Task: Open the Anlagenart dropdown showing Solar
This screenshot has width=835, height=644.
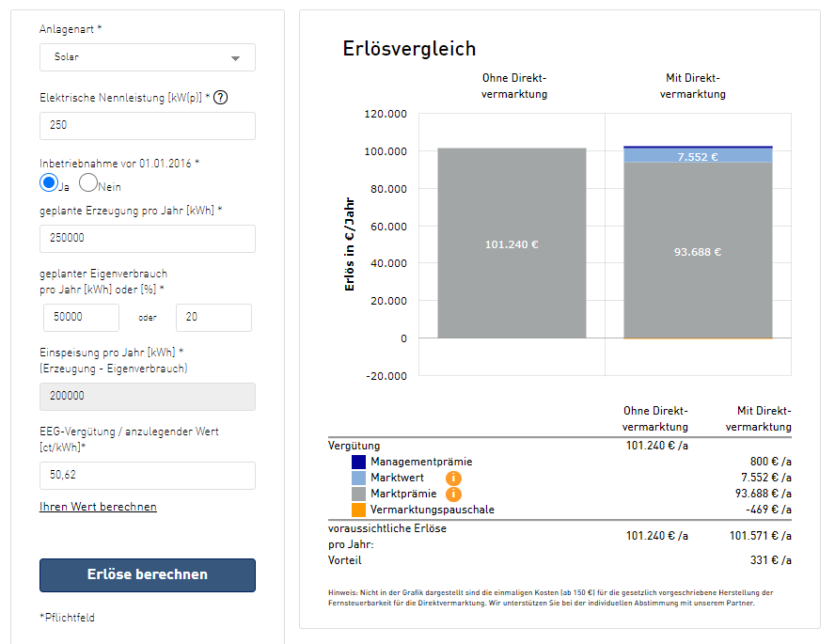Action: [x=148, y=57]
